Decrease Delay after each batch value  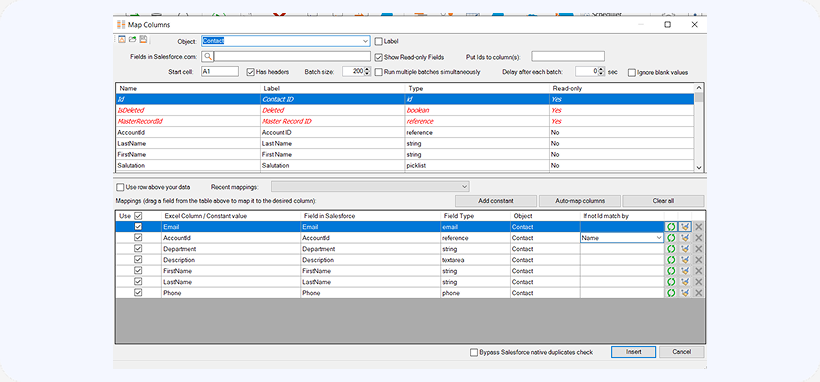pyautogui.click(x=601, y=74)
